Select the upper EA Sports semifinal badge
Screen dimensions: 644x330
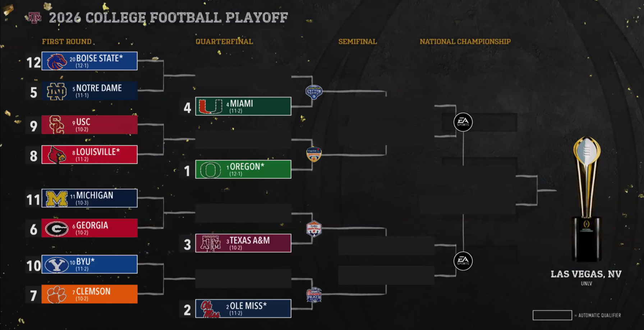coord(463,122)
